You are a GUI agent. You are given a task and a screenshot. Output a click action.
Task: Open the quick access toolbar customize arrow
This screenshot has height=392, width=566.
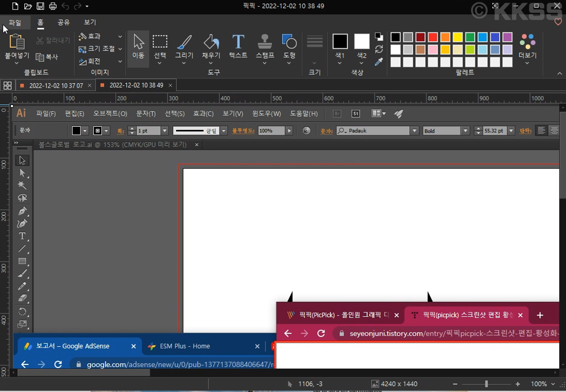[87, 6]
